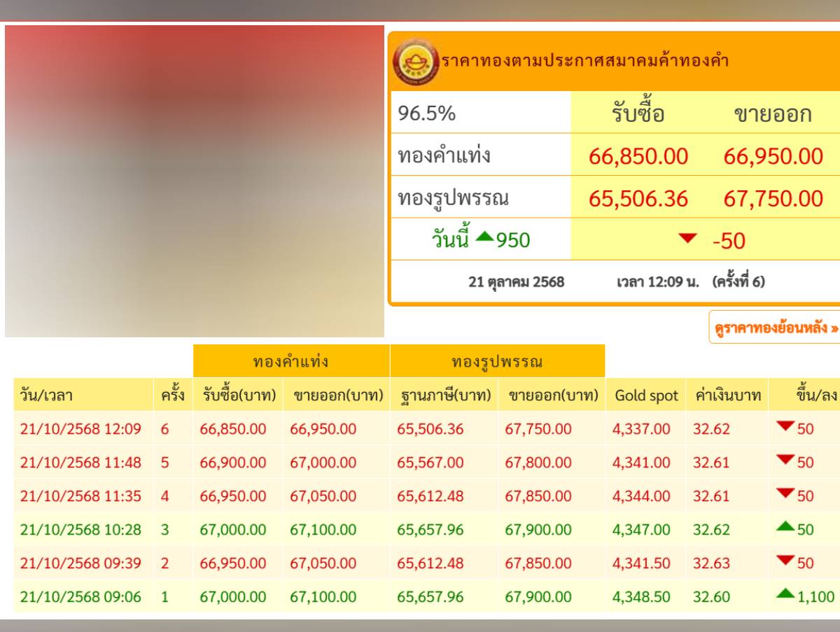Click the red down arrow in the 09:39 row
The height and width of the screenshot is (632, 840).
coord(785,561)
